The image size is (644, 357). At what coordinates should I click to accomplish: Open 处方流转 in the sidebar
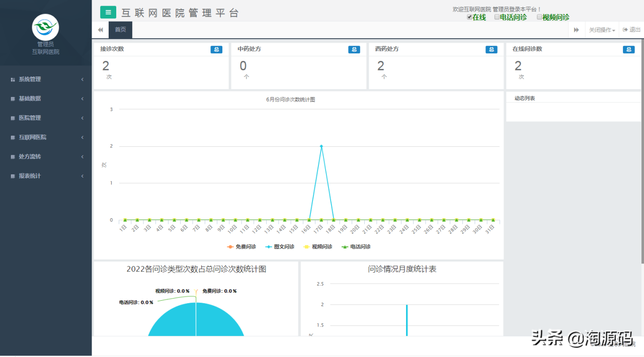pyautogui.click(x=46, y=157)
